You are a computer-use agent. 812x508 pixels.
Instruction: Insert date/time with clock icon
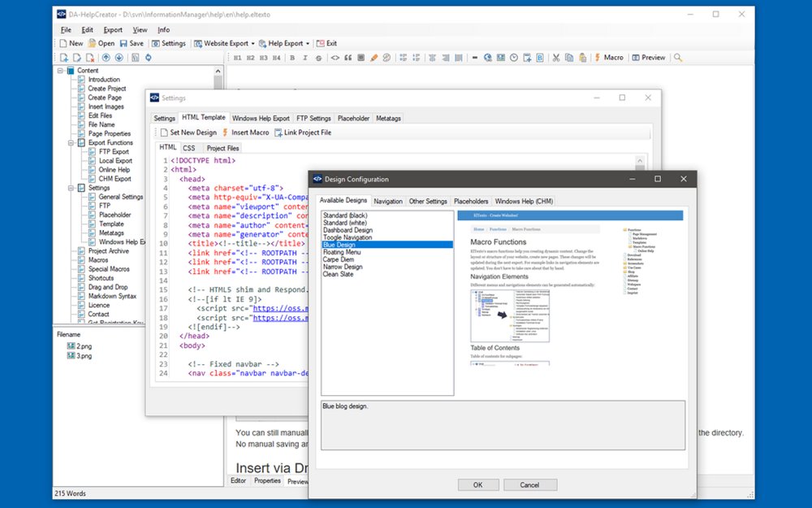(x=514, y=58)
